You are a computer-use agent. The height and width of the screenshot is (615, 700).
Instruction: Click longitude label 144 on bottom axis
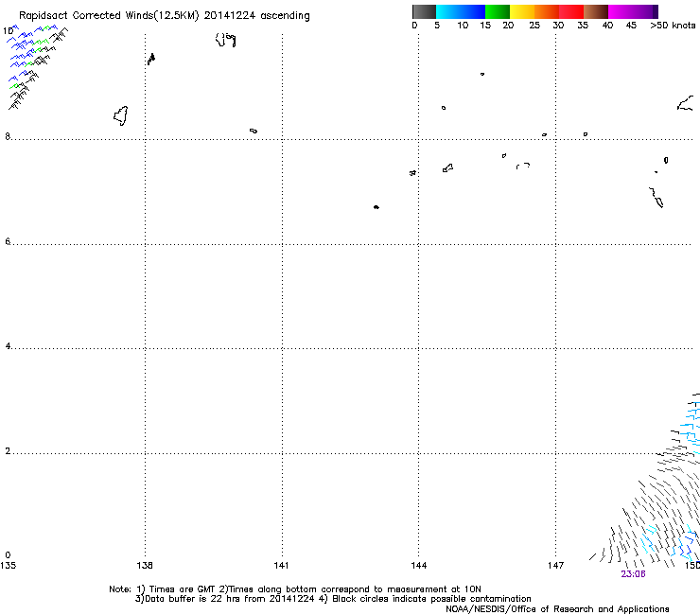[x=418, y=566]
